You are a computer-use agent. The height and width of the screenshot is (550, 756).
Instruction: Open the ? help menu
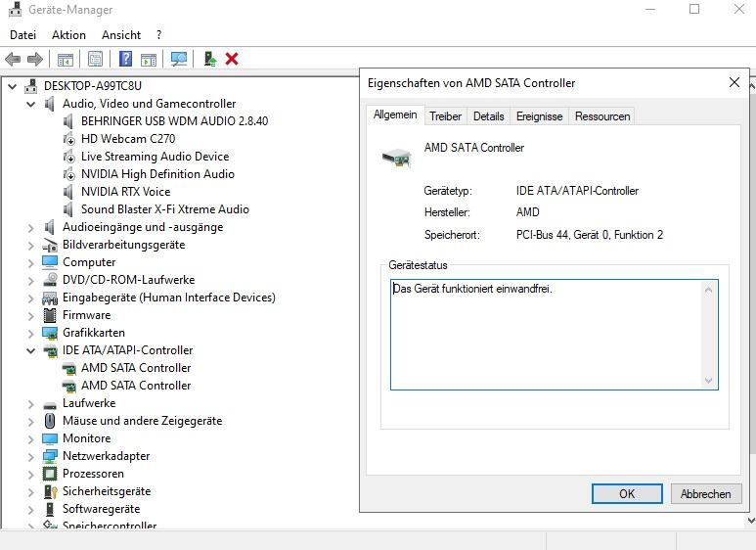tap(159, 35)
